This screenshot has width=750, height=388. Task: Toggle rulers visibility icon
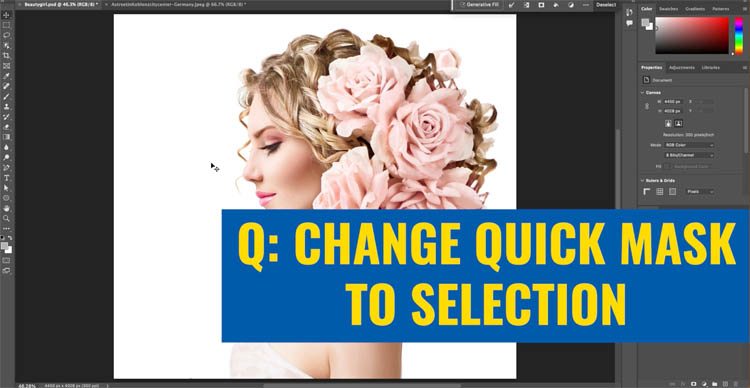(x=647, y=191)
